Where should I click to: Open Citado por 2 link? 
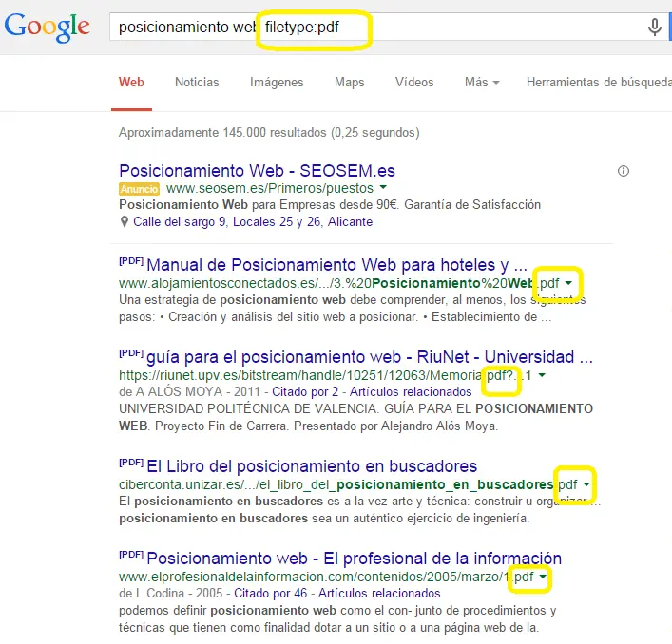coord(305,391)
